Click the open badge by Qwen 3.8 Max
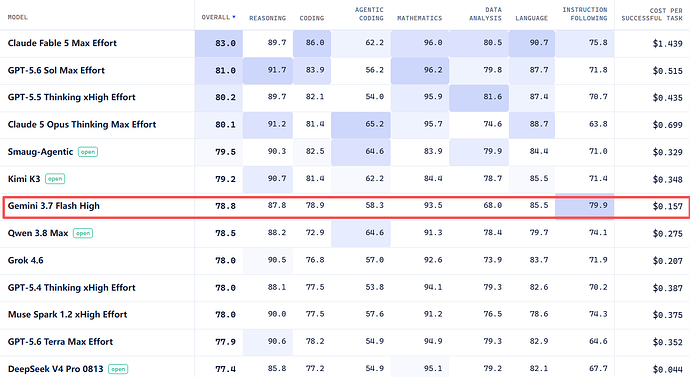Image resolution: width=690 pixels, height=377 pixels. (83, 233)
